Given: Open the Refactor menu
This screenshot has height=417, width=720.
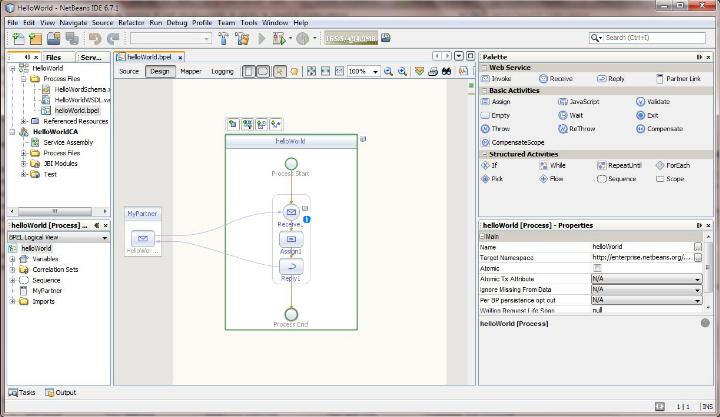Looking at the screenshot, I should 131,23.
